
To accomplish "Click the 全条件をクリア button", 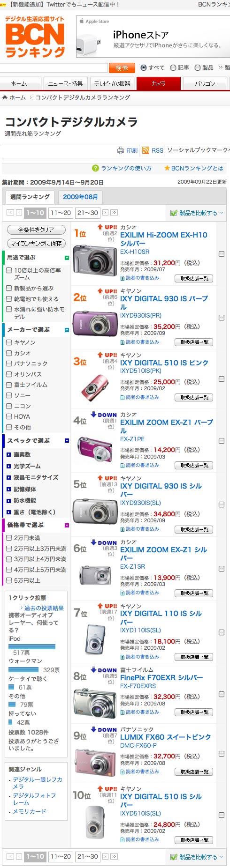I will [36, 230].
